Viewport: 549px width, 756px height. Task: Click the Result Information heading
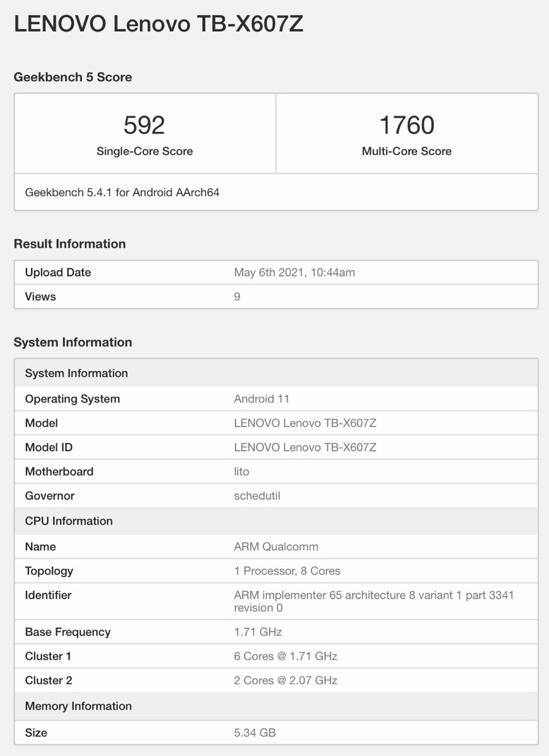(70, 244)
